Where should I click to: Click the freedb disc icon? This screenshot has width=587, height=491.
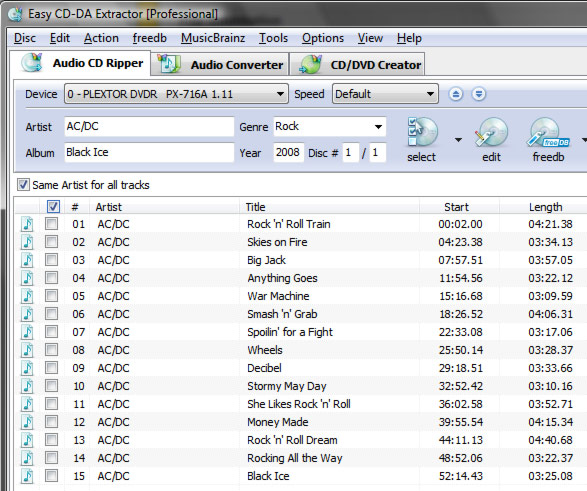[x=548, y=132]
